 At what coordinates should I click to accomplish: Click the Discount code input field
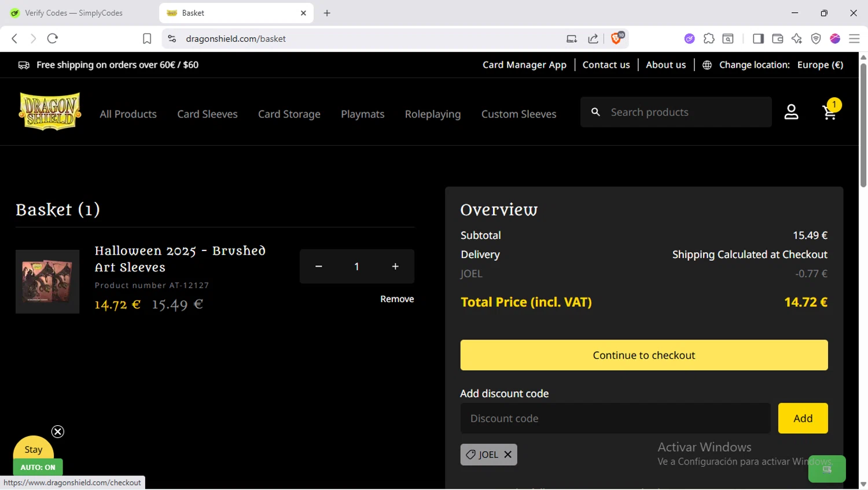click(x=615, y=418)
